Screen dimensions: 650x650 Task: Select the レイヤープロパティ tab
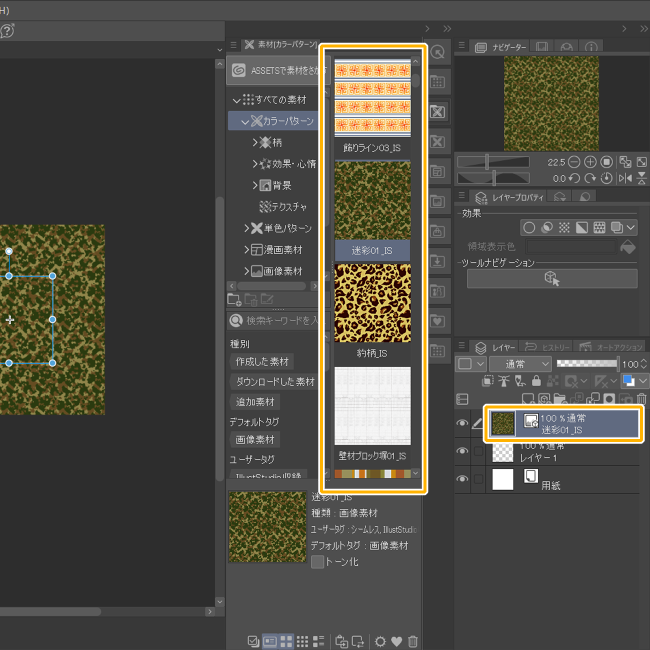click(x=509, y=197)
